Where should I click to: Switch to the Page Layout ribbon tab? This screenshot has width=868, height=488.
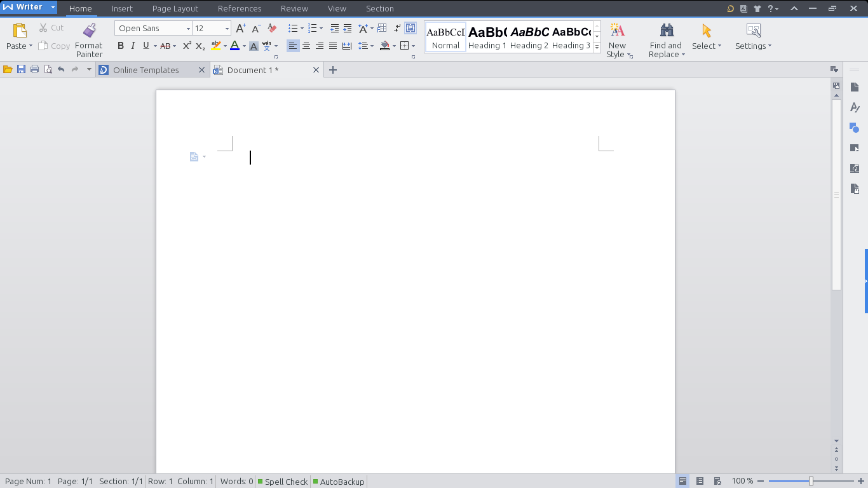175,8
